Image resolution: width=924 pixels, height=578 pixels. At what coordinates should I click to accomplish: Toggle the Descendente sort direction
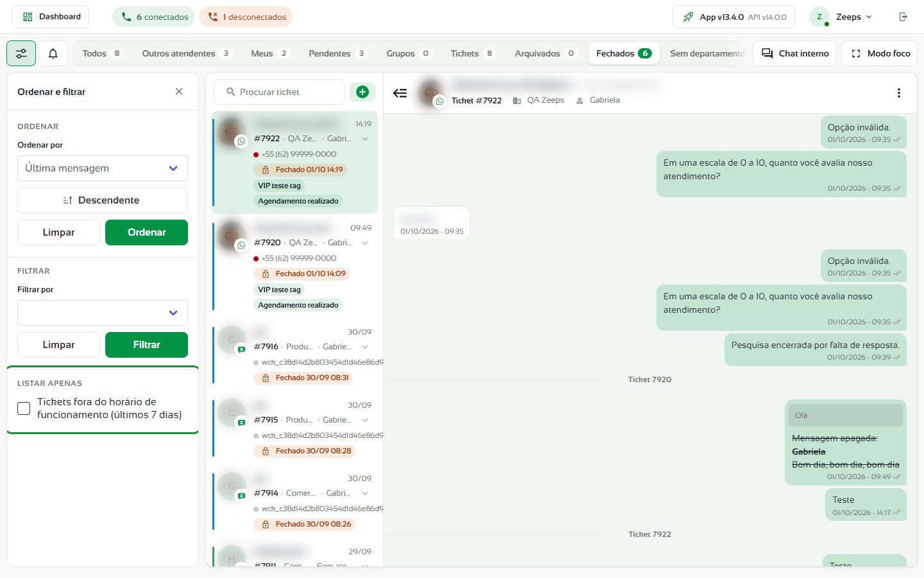(103, 200)
